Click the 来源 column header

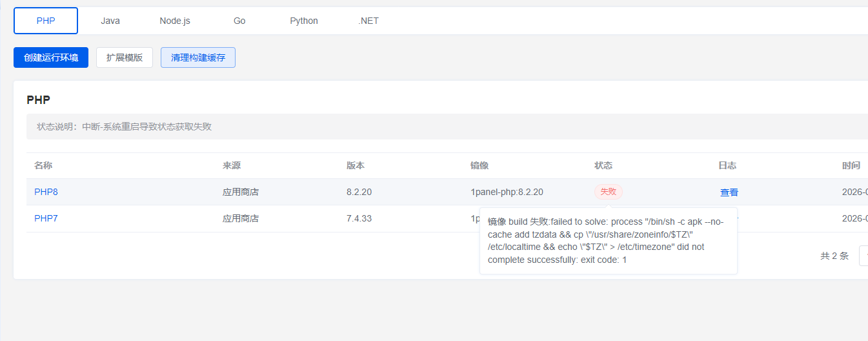[x=232, y=165]
